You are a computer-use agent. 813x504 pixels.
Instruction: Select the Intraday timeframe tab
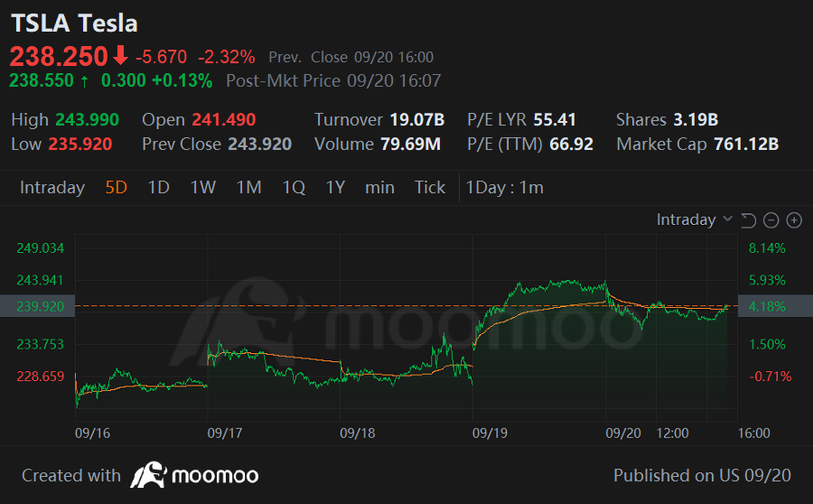(52, 187)
